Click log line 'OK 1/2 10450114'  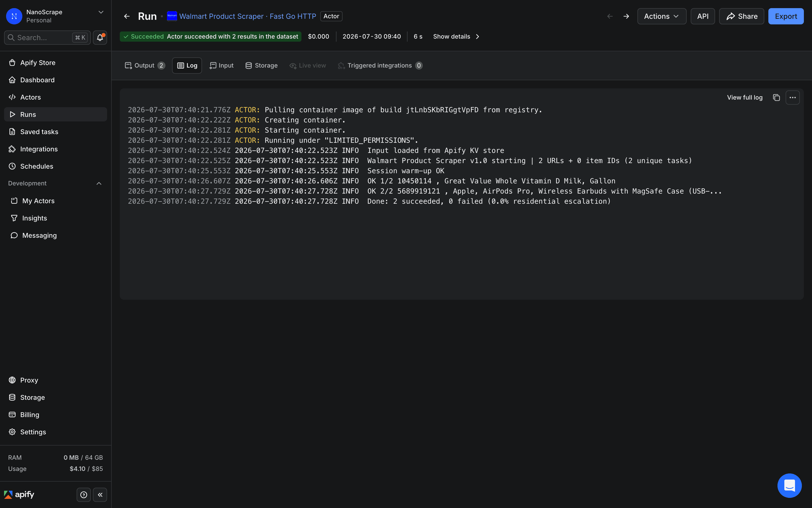[371, 181]
